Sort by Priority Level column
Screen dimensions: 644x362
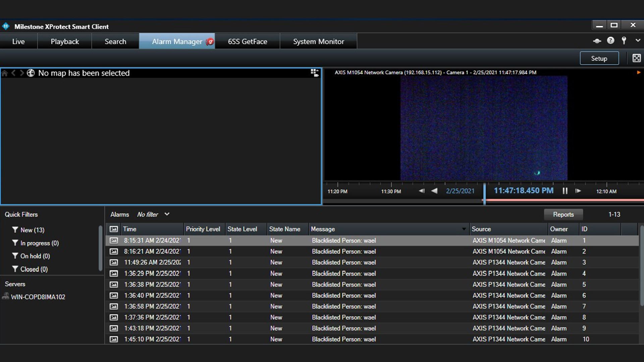point(204,229)
